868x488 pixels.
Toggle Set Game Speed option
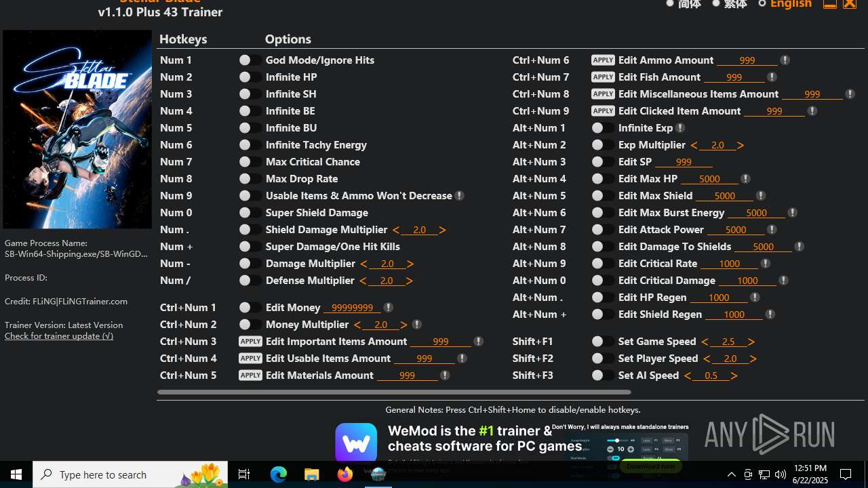603,342
